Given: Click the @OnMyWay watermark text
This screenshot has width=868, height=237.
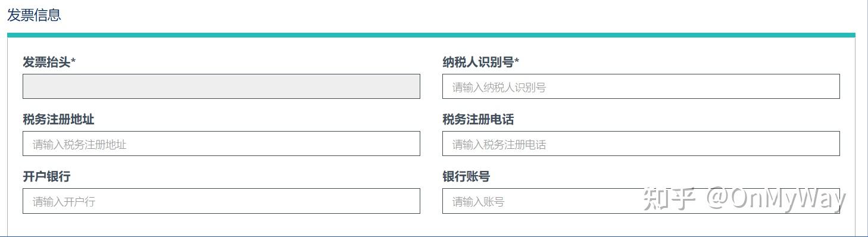Looking at the screenshot, I should coord(776,200).
